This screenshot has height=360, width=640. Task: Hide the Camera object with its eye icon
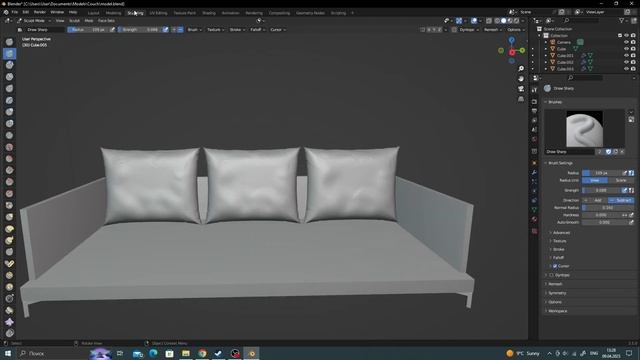(x=627, y=42)
